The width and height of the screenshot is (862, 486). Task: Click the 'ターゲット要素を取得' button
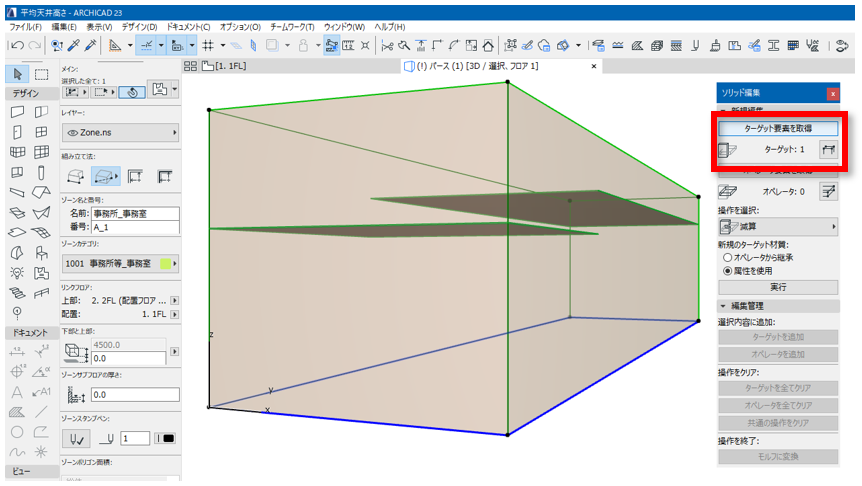(778, 128)
